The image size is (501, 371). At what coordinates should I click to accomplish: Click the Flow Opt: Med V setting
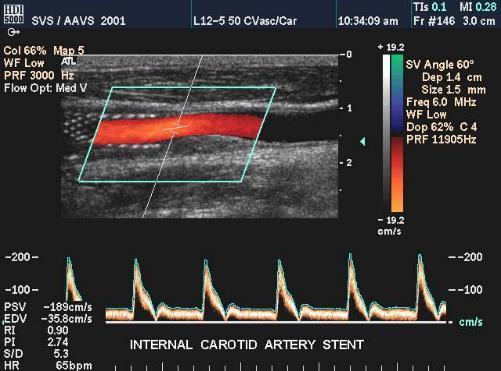coord(45,88)
